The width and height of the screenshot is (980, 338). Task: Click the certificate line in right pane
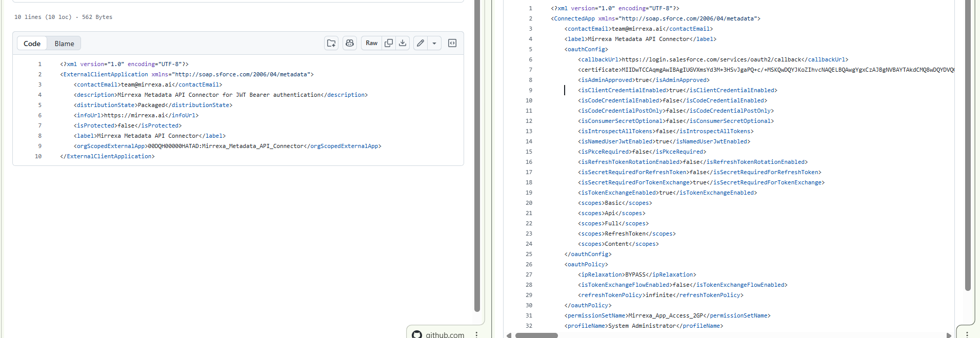click(x=766, y=70)
